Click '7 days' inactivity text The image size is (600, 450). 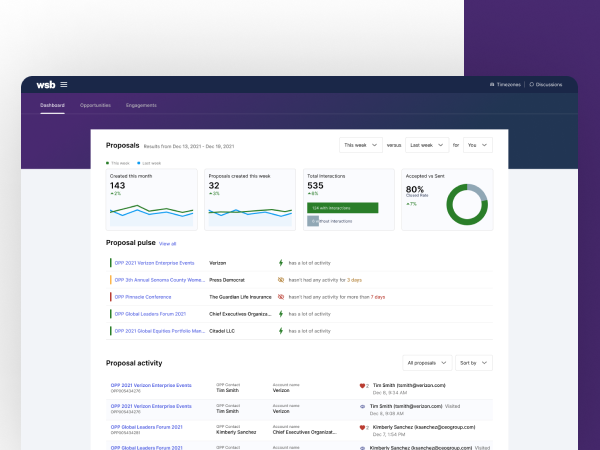(378, 297)
